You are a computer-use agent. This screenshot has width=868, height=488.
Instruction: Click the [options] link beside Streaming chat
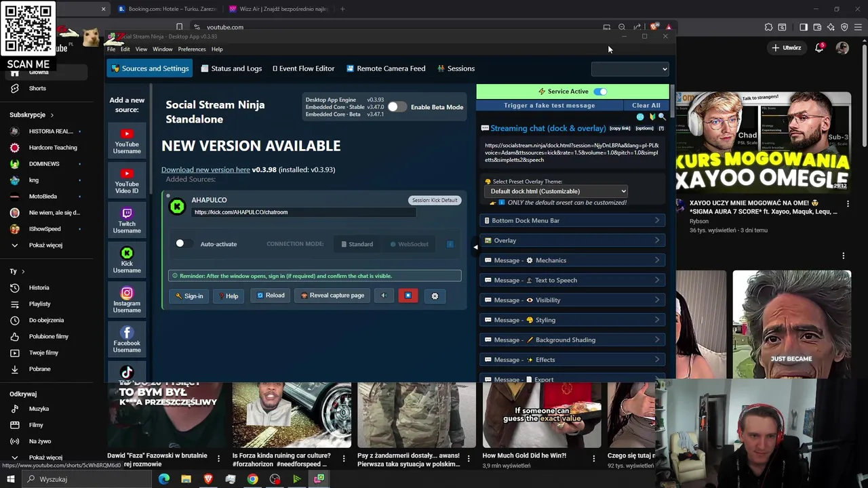tap(644, 128)
